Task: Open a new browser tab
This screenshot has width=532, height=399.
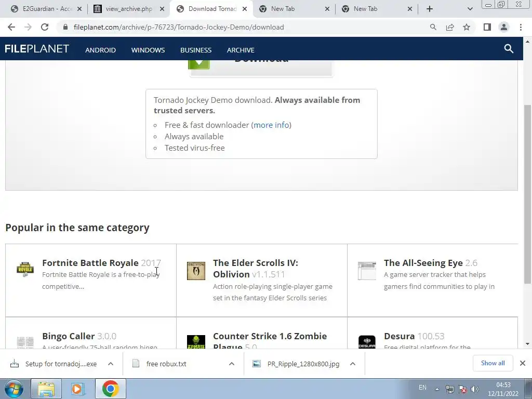Action: pos(430,9)
